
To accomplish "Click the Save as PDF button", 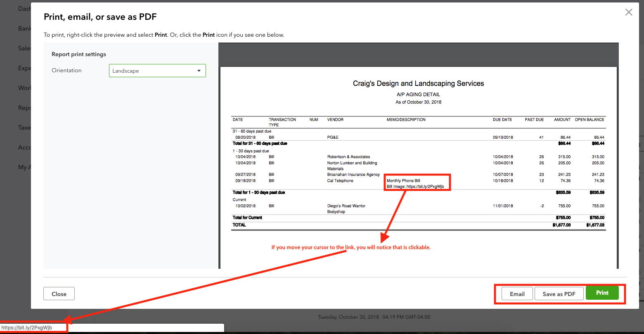I will click(559, 294).
